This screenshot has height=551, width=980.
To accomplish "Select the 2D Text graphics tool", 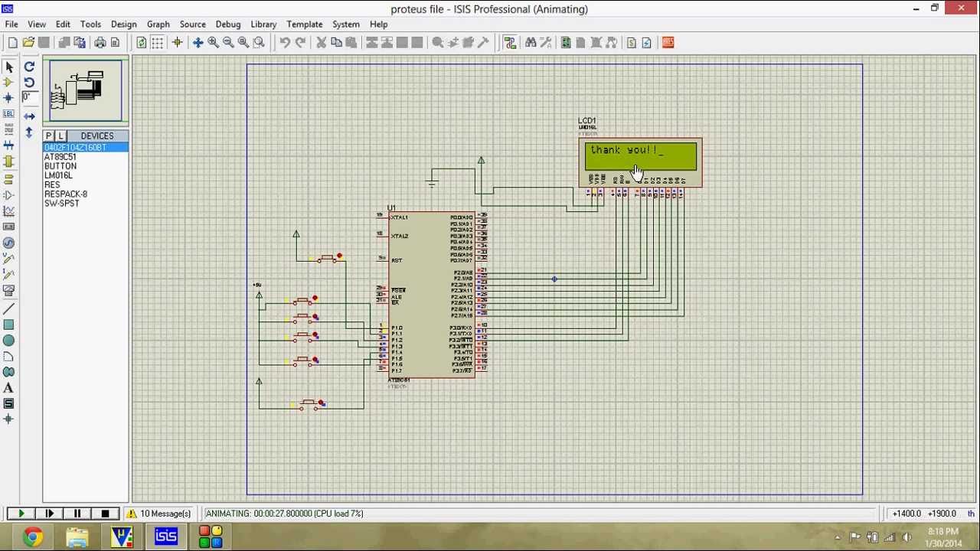I will (8, 388).
